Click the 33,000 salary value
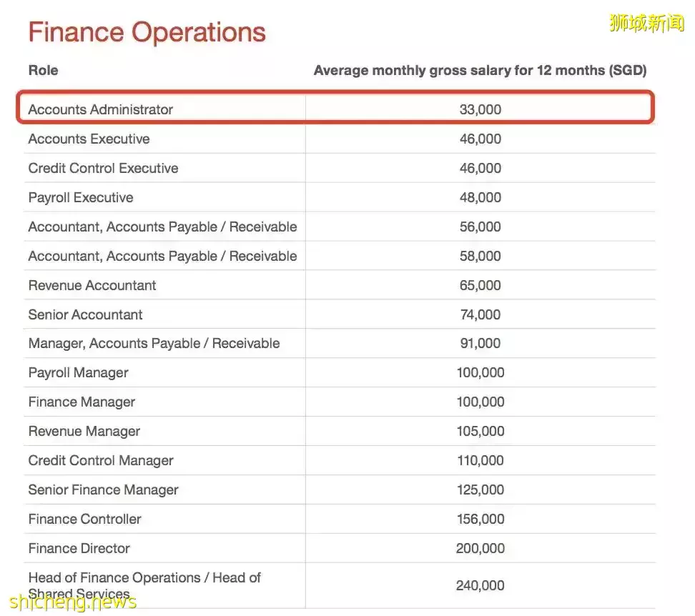Viewport: 695px width, 616px height. point(480,109)
